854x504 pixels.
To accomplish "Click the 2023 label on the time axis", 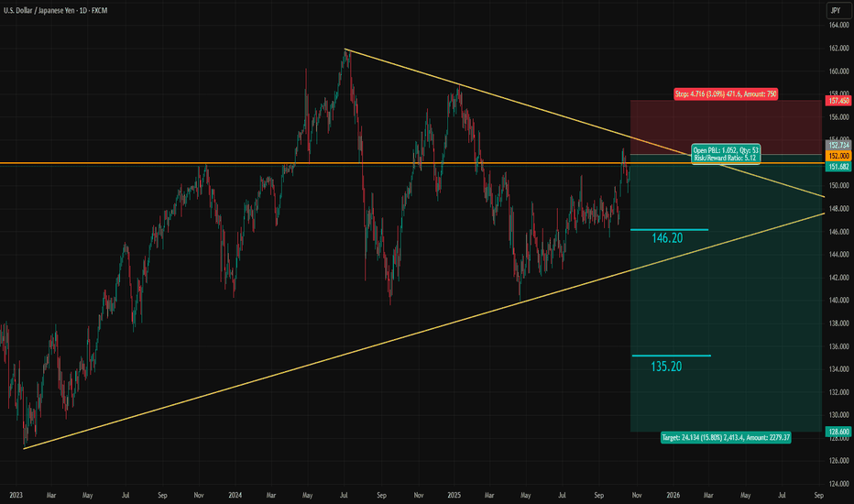I will 16,495.
